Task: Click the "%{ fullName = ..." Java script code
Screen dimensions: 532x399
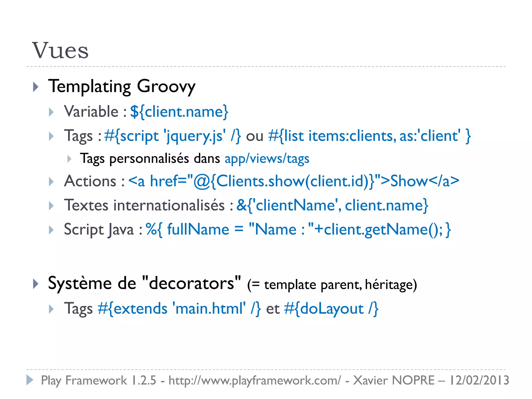Action: tap(298, 230)
